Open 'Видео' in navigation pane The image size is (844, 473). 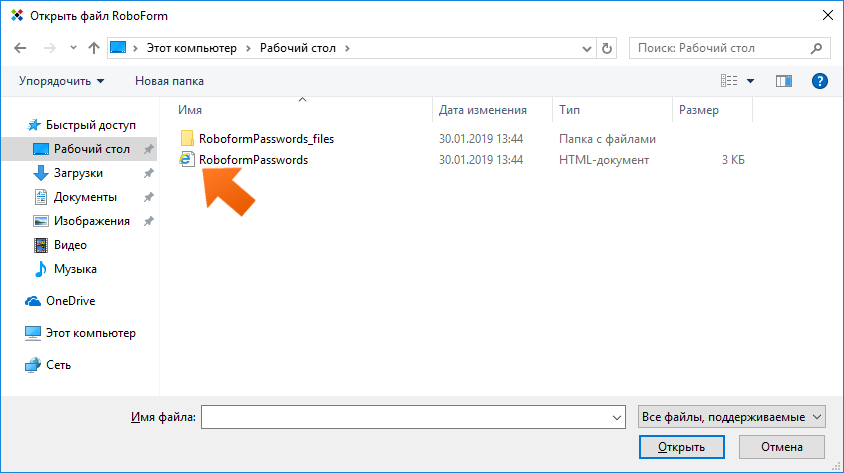click(70, 245)
